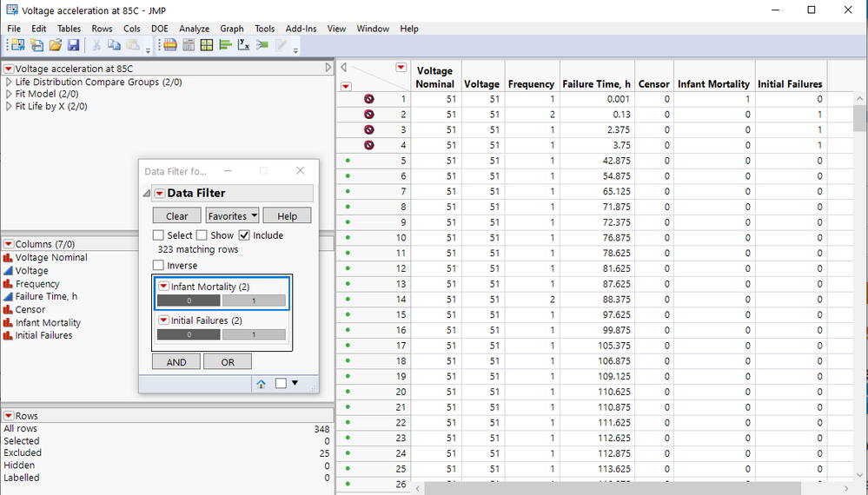Tick the Show checkbox in Data Filter
This screenshot has height=495, width=868.
[x=202, y=235]
